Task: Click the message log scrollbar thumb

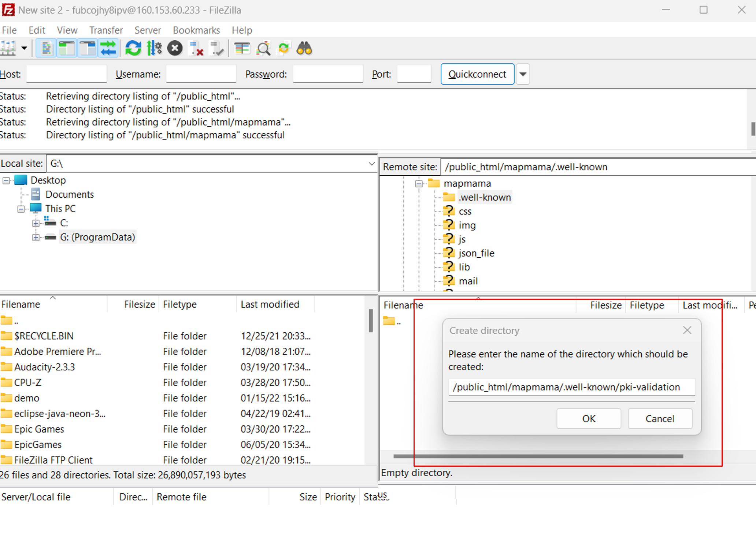Action: pyautogui.click(x=753, y=129)
